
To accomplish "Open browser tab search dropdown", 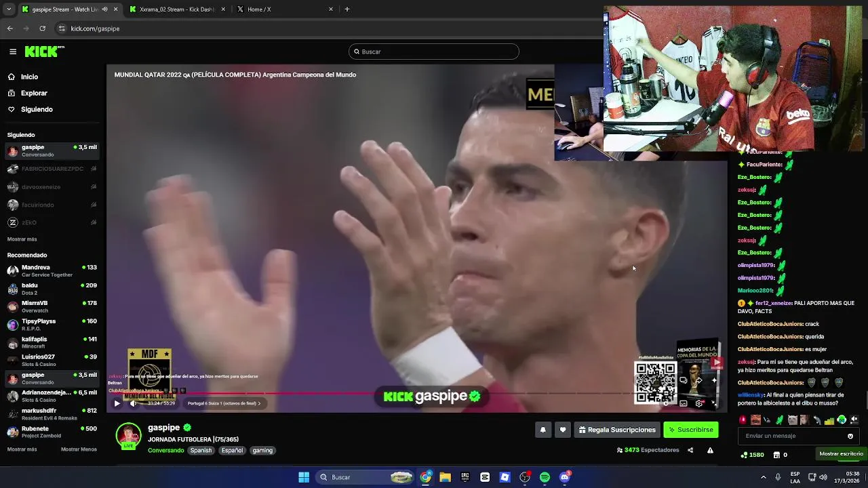I will 8,9.
